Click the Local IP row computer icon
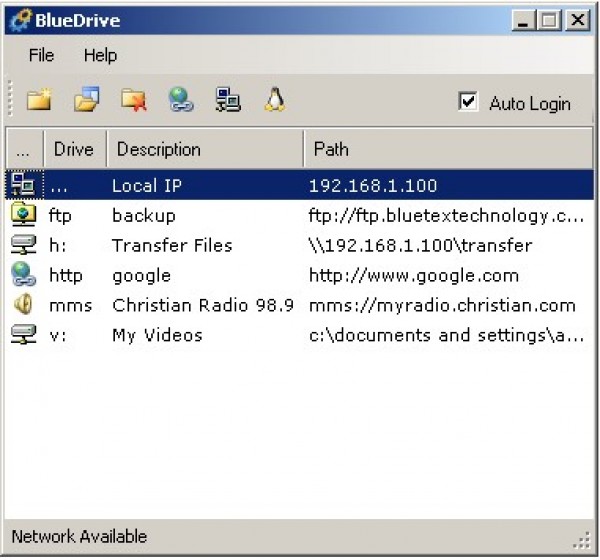The height and width of the screenshot is (560, 600). coord(23,185)
